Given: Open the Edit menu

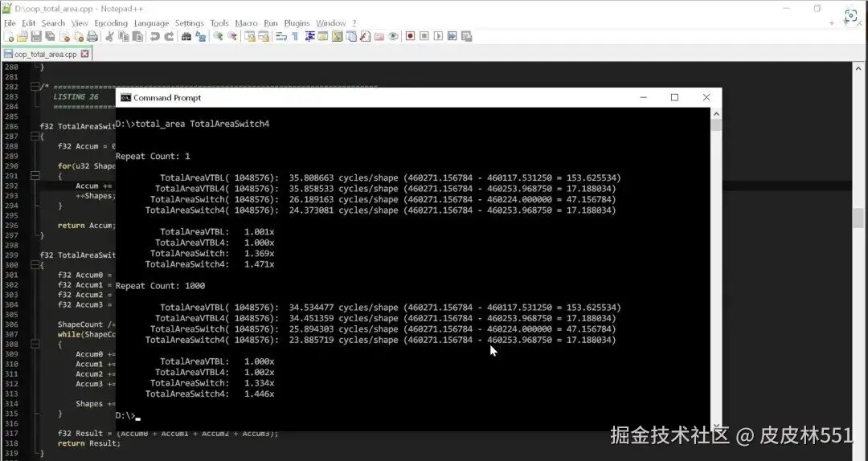Looking at the screenshot, I should (x=29, y=23).
